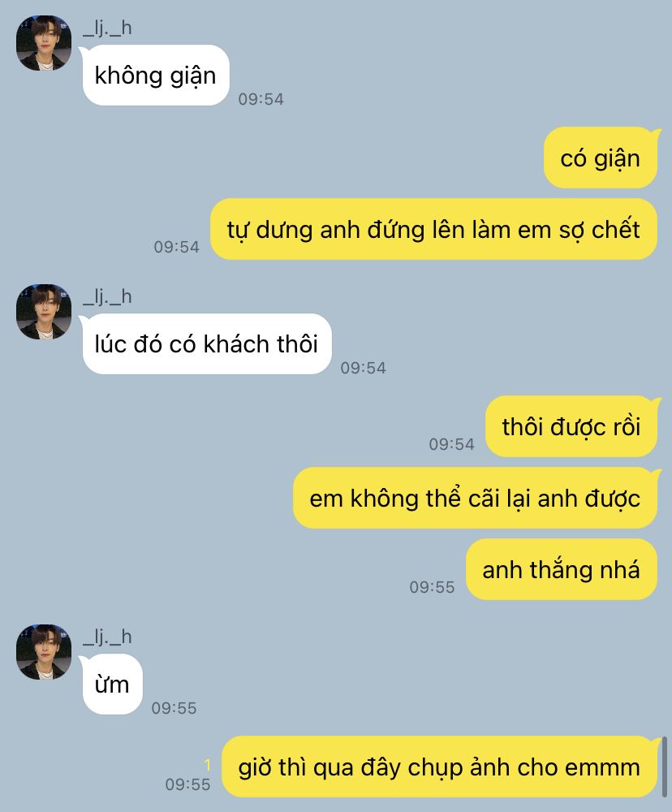Open avatar beside "không giận" message
Screen dimensions: 672x812
(44, 43)
